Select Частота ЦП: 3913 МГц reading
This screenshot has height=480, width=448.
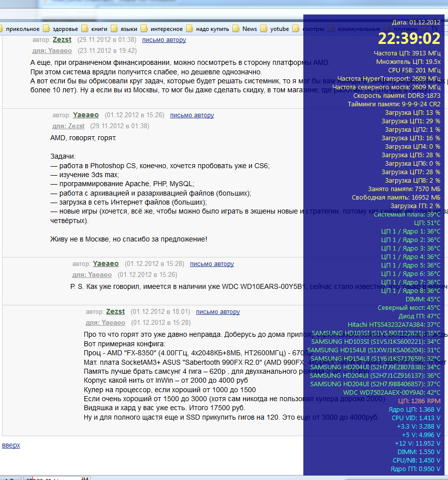407,53
